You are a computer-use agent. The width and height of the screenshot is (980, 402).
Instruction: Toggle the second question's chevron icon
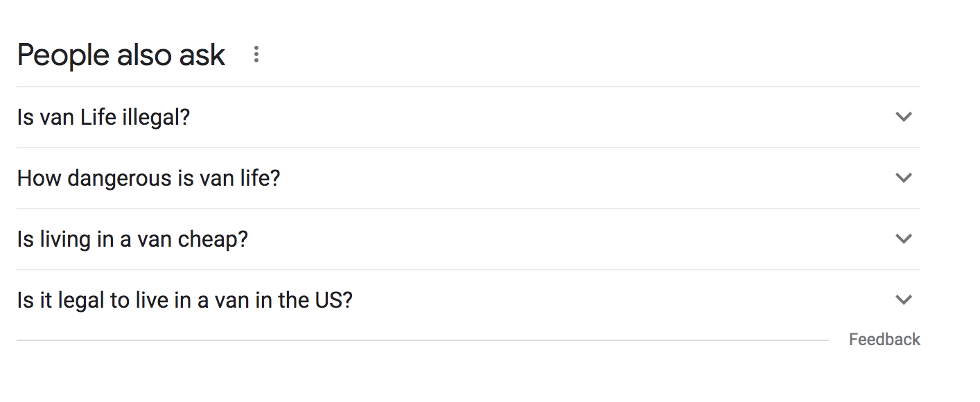[903, 178]
